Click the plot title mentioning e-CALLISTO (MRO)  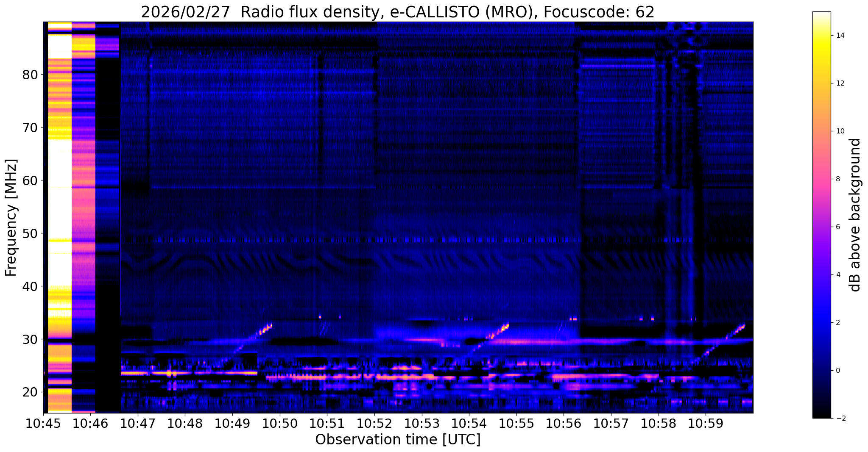(398, 12)
